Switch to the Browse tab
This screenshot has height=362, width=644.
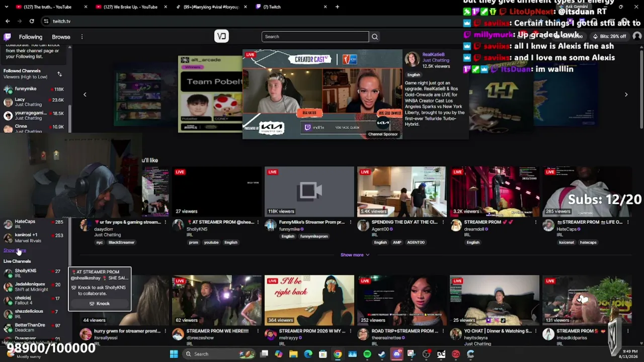[61, 37]
